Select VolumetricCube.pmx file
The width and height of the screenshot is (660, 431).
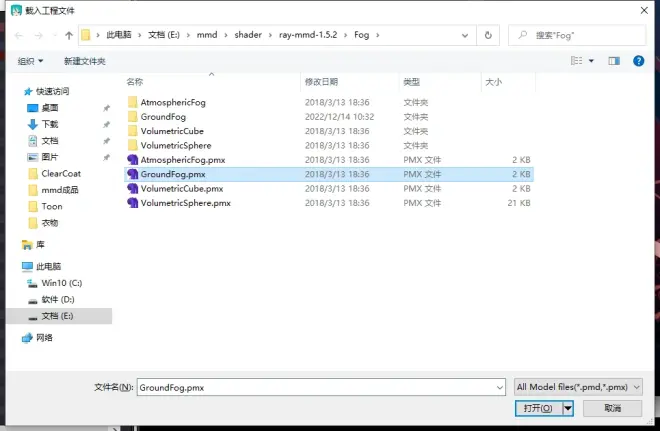[x=182, y=189]
